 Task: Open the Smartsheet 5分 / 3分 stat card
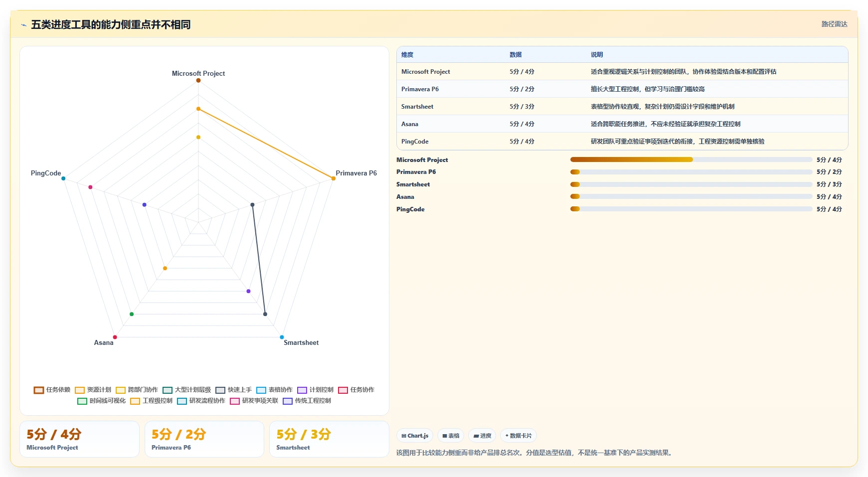coord(329,439)
